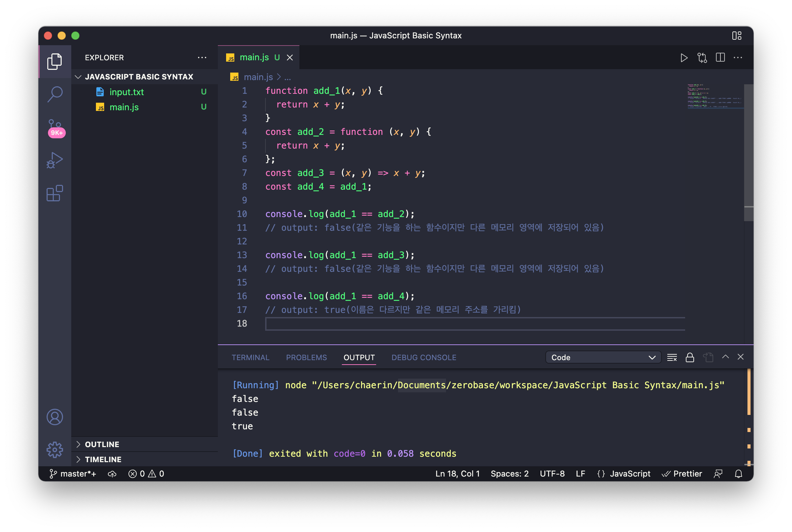Expand the OUTLINE section
Screen dimensions: 792x532
[x=102, y=444]
